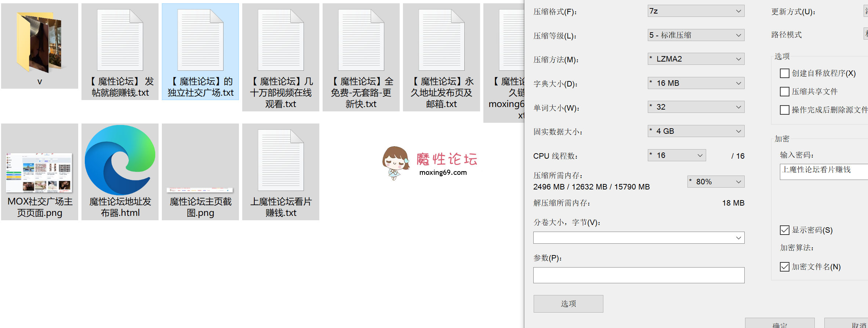This screenshot has height=328, width=868.
Task: Open the folder named v
Action: coord(39,42)
